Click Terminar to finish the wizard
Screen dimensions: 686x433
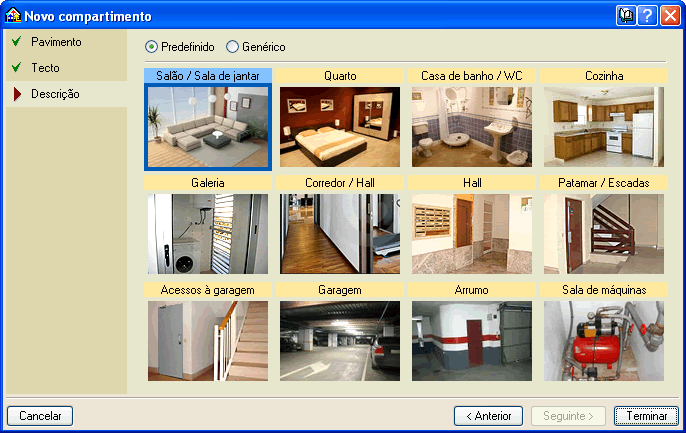coord(646,416)
